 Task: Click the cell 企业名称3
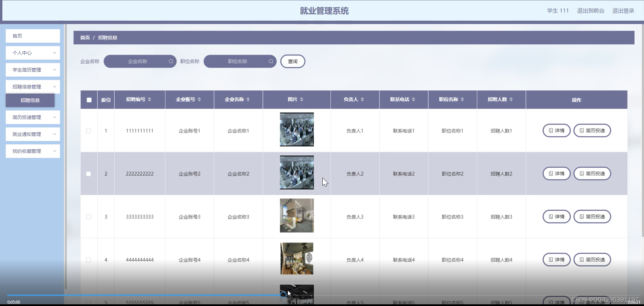point(238,217)
